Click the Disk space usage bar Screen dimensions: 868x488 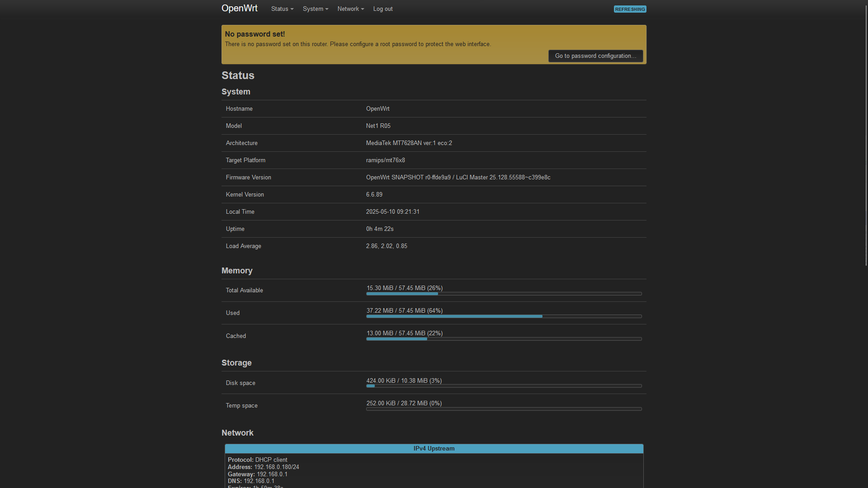[504, 386]
